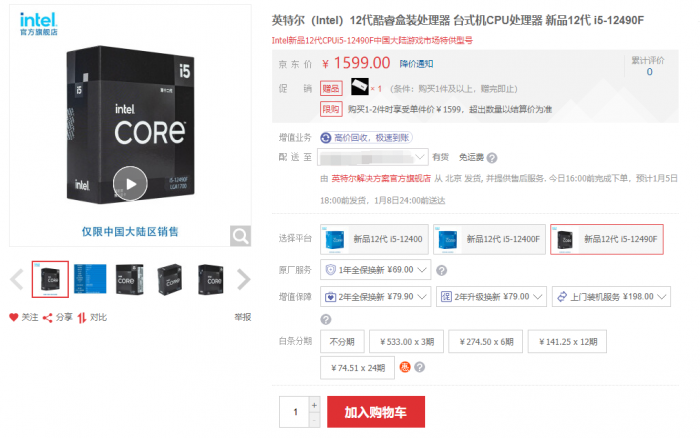Select the 新品12代 i5-12400F platform option
This screenshot has height=438, width=700.
click(489, 239)
